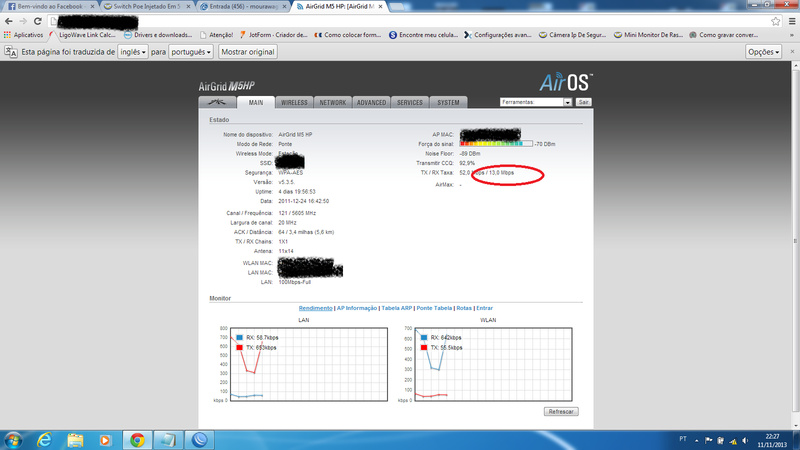Open the Ubiquiti logo tab in AirOS
The width and height of the screenshot is (800, 450).
click(217, 102)
